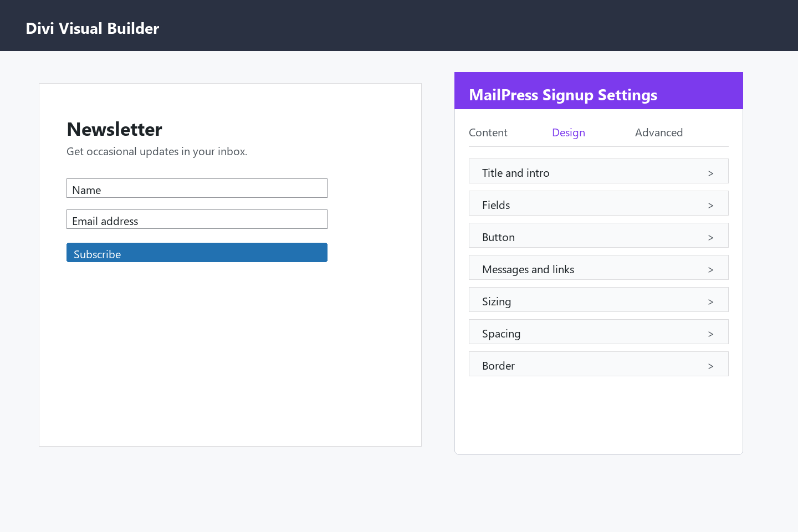Expand the Fields settings section
This screenshot has height=532, width=798.
(598, 203)
